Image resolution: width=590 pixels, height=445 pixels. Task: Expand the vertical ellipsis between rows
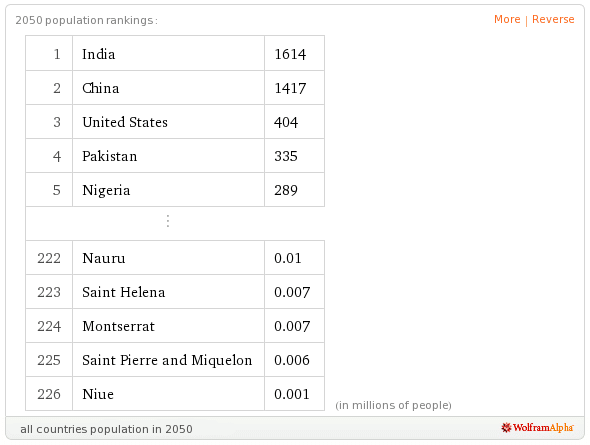pyautogui.click(x=168, y=221)
